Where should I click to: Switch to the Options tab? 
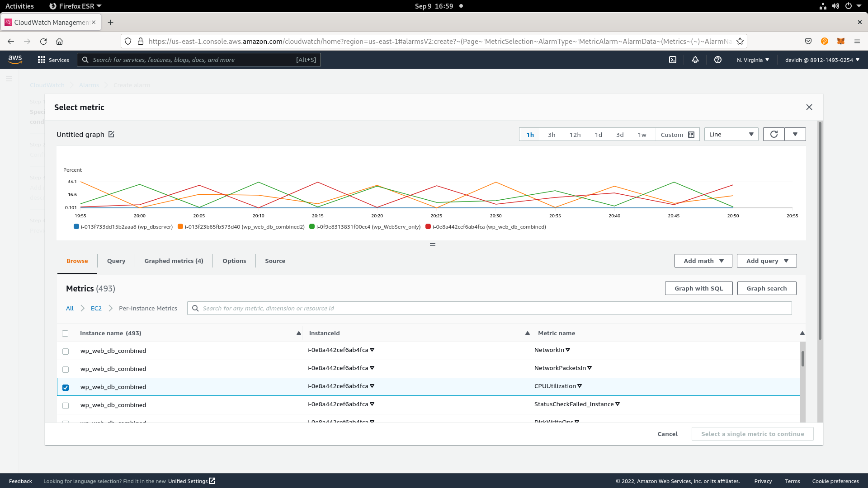234,261
